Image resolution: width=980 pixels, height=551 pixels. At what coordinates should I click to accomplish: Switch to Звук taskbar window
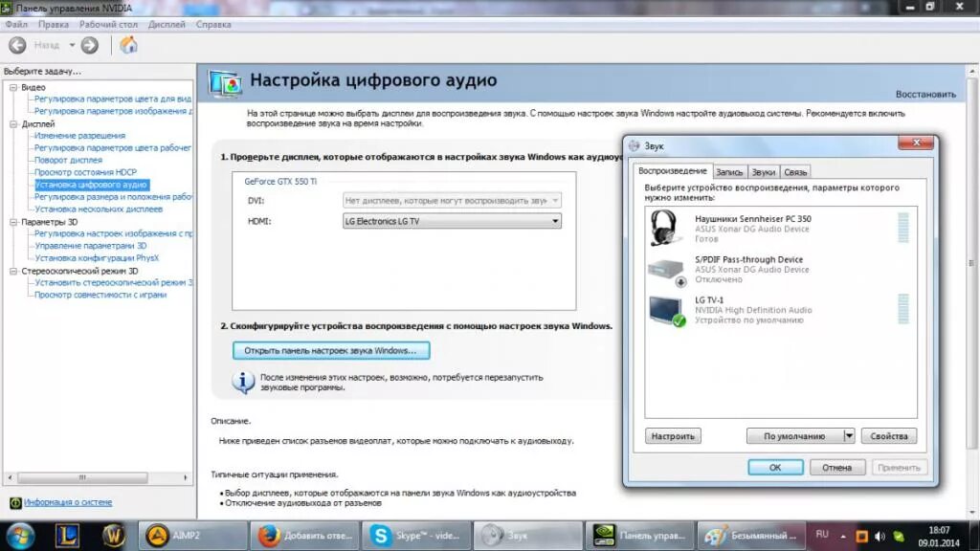point(527,536)
